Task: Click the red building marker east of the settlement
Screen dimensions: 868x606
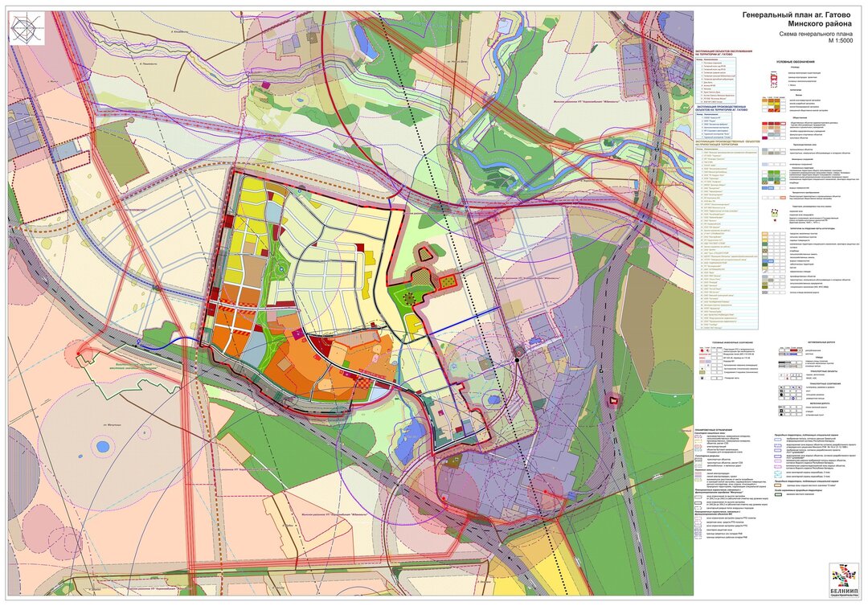Action: (x=614, y=399)
